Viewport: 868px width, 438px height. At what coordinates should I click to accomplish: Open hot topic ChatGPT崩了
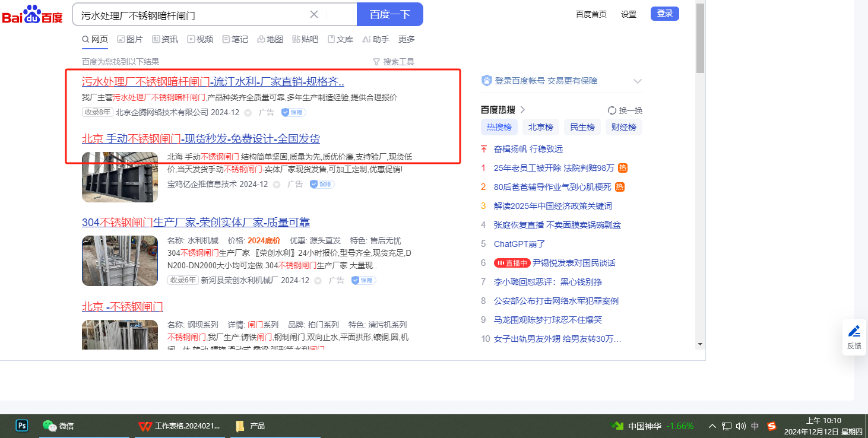pos(519,244)
